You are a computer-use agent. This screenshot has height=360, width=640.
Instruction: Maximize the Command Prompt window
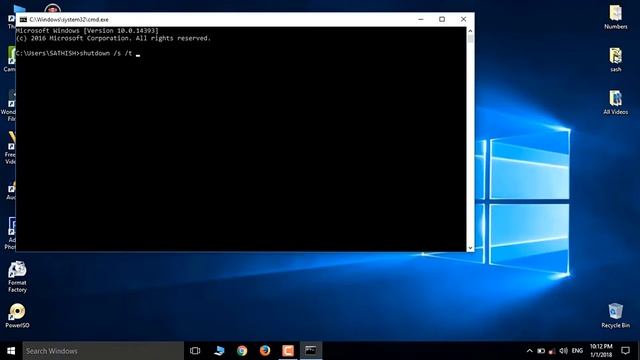(442, 19)
